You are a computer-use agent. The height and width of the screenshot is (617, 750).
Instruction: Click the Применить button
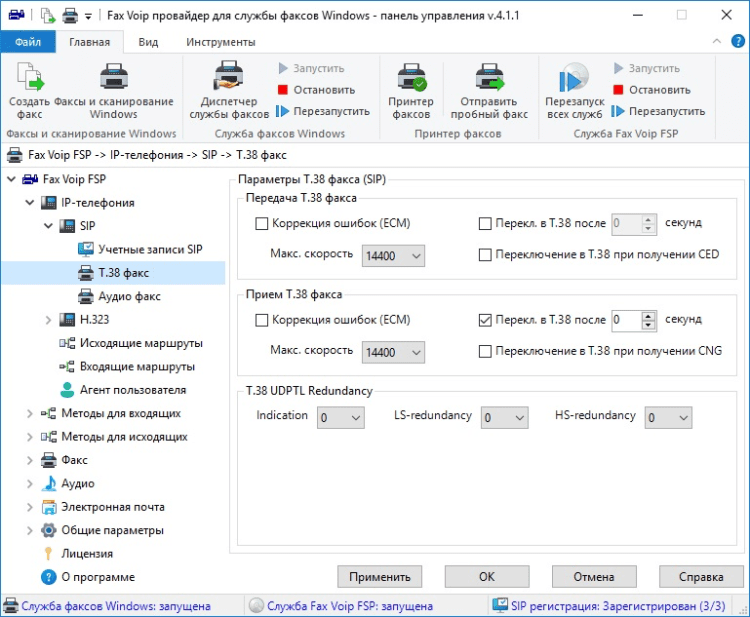click(x=380, y=577)
